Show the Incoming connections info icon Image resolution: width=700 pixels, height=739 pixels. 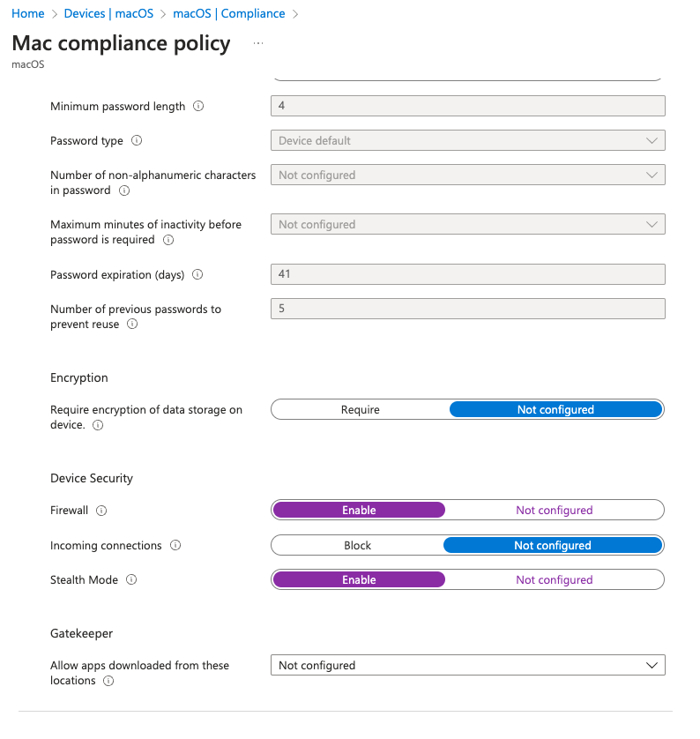[x=175, y=545]
